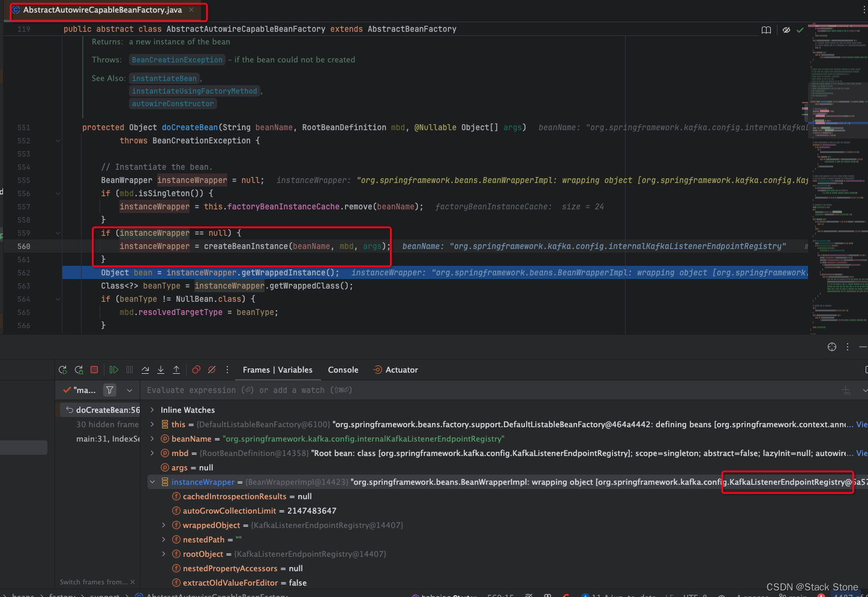Image resolution: width=868 pixels, height=597 pixels.
Task: Click the Step Into icon
Action: point(161,370)
